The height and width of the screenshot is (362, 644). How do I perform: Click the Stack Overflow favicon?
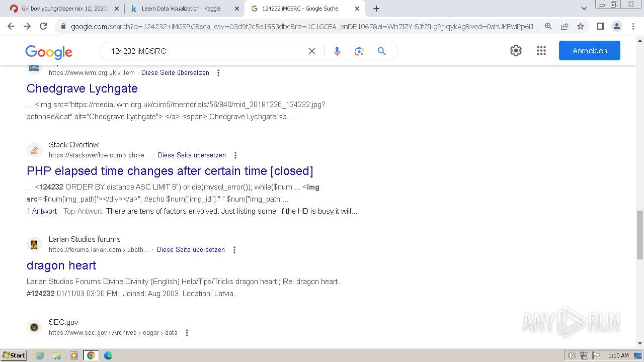(34, 150)
